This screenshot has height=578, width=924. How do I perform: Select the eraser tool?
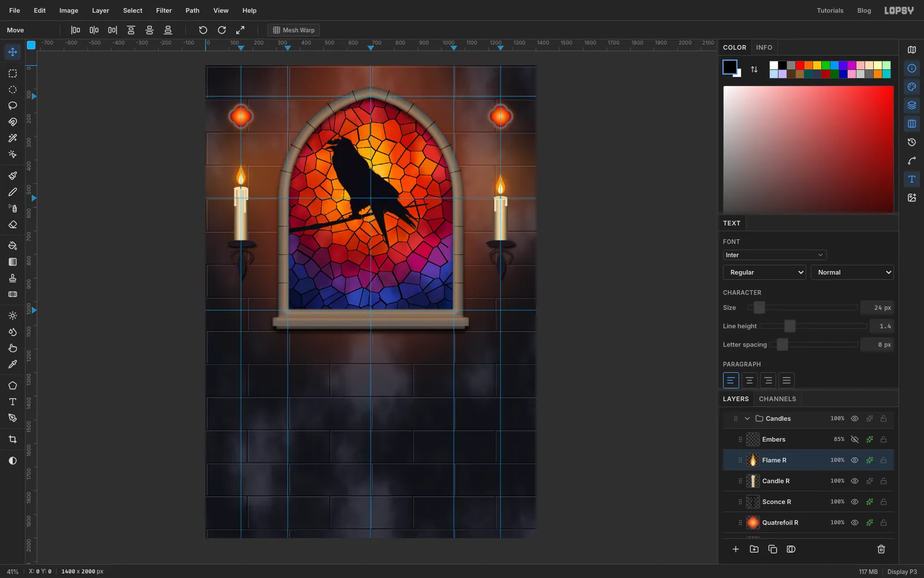(13, 224)
